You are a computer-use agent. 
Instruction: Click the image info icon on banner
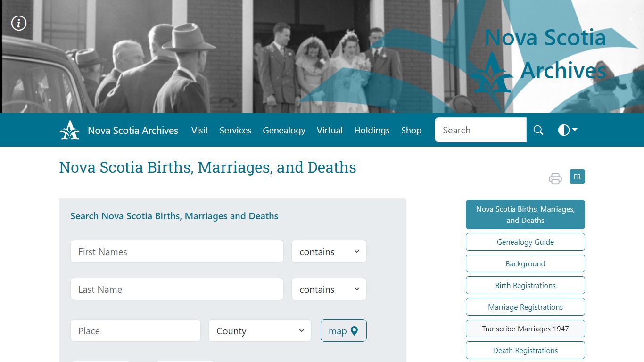(19, 23)
